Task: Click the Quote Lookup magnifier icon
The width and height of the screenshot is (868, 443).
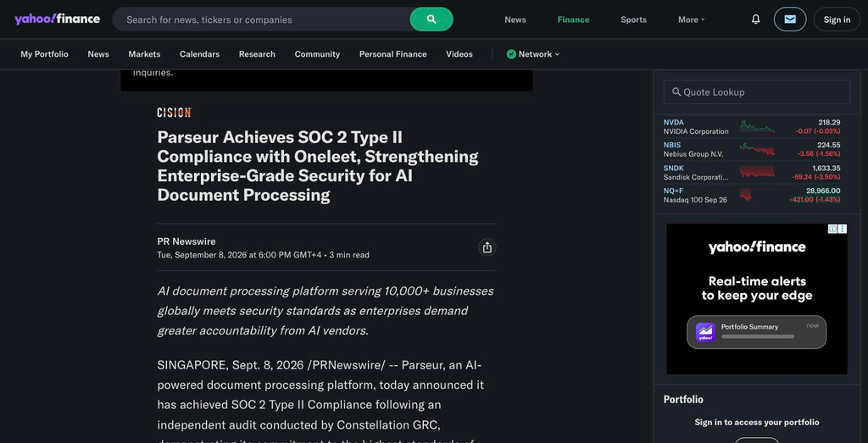Action: [x=676, y=91]
